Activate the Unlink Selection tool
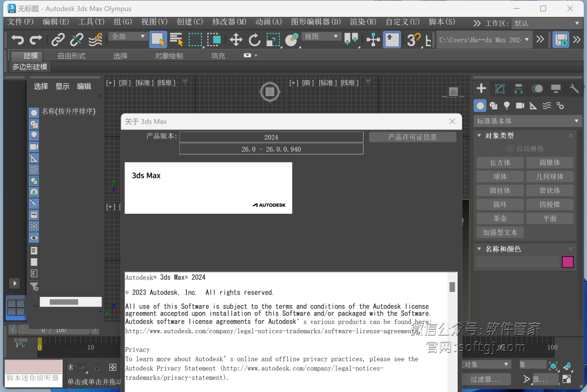Screen dimensions: 587x392 (77, 39)
